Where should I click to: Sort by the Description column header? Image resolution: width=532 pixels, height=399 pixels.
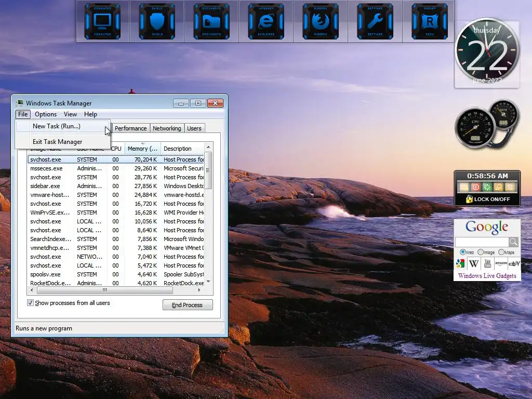click(x=182, y=149)
